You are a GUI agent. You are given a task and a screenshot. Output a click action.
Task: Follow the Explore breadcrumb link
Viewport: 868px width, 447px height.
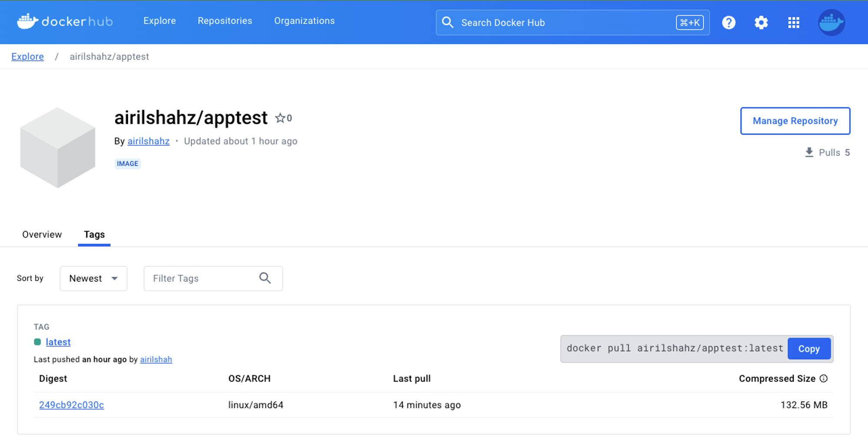[27, 56]
